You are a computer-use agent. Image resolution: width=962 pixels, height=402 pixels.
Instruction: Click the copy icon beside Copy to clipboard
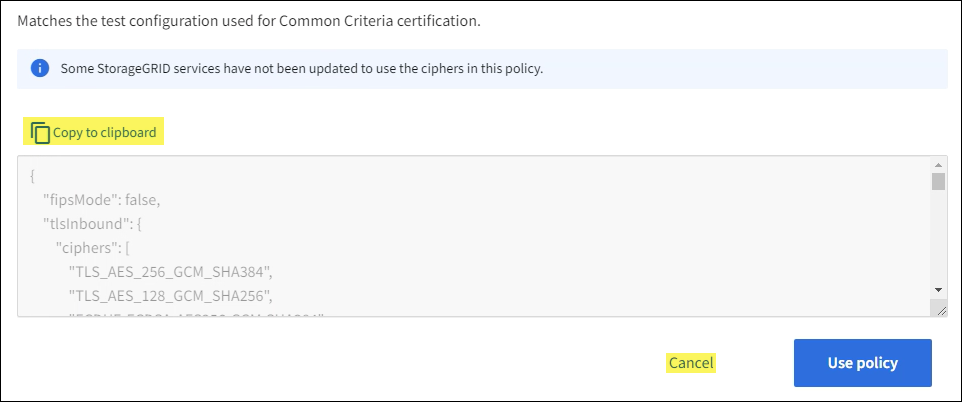coord(40,132)
